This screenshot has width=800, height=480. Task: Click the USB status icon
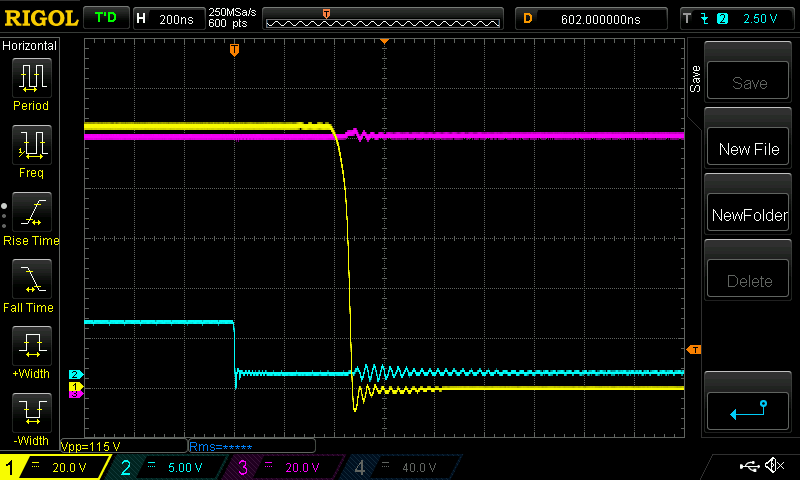coord(749,466)
